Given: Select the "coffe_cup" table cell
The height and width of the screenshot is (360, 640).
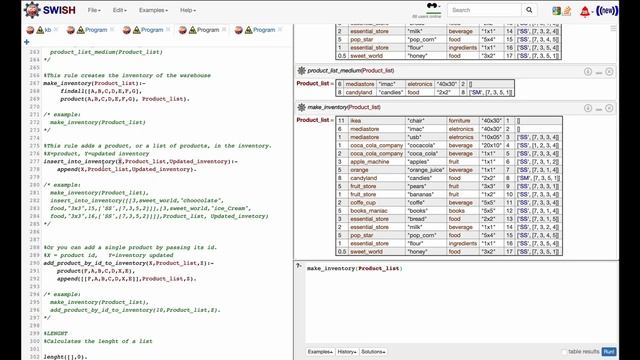Looking at the screenshot, I should (377, 202).
